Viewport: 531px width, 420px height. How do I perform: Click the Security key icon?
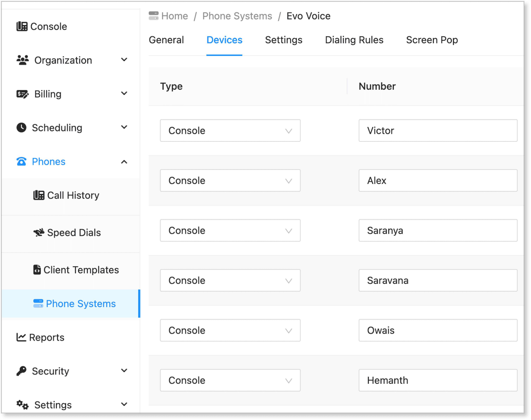[x=21, y=371]
